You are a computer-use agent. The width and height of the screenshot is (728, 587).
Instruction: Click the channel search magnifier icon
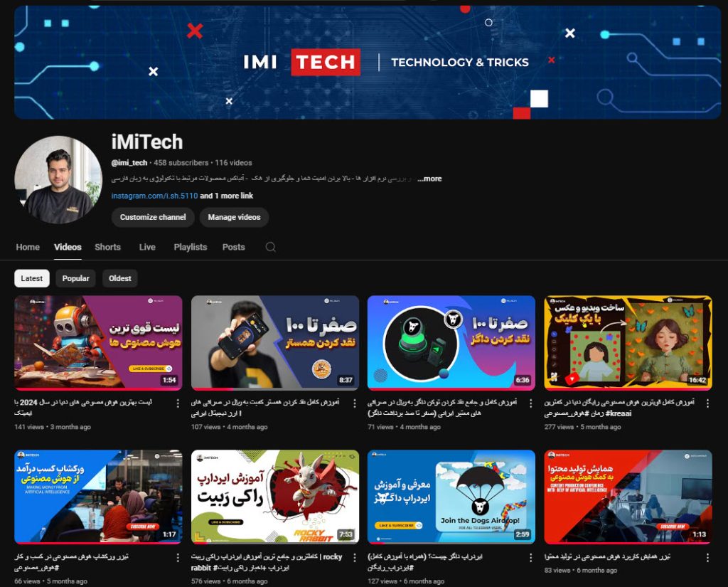270,248
